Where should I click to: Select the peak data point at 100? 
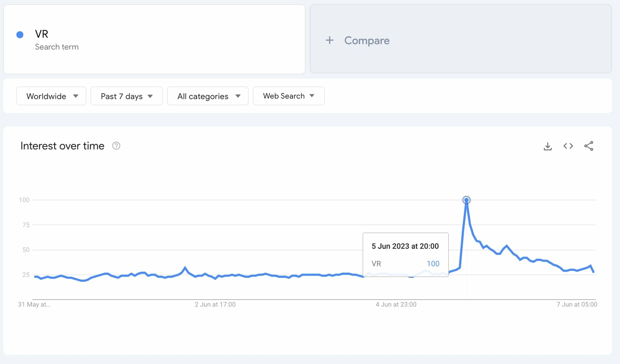point(467,200)
